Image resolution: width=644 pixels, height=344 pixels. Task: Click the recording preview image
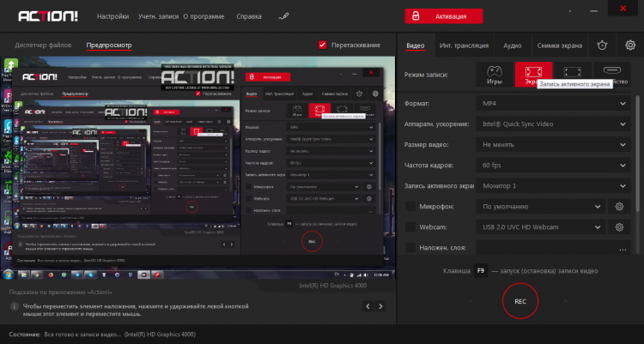198,168
